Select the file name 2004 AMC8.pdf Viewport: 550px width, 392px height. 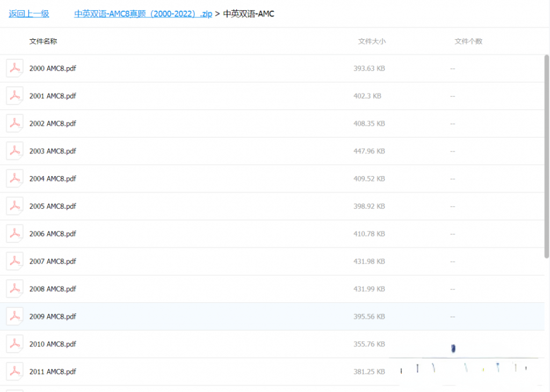(53, 179)
